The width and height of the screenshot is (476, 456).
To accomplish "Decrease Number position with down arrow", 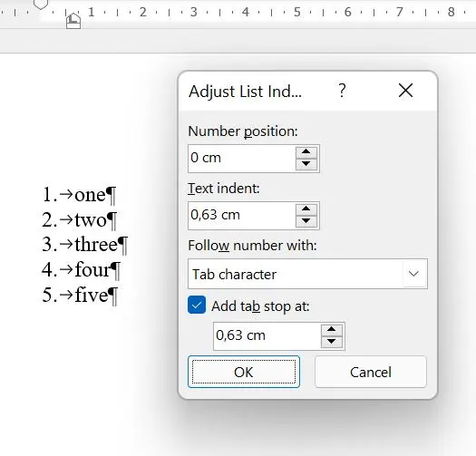I will (306, 164).
